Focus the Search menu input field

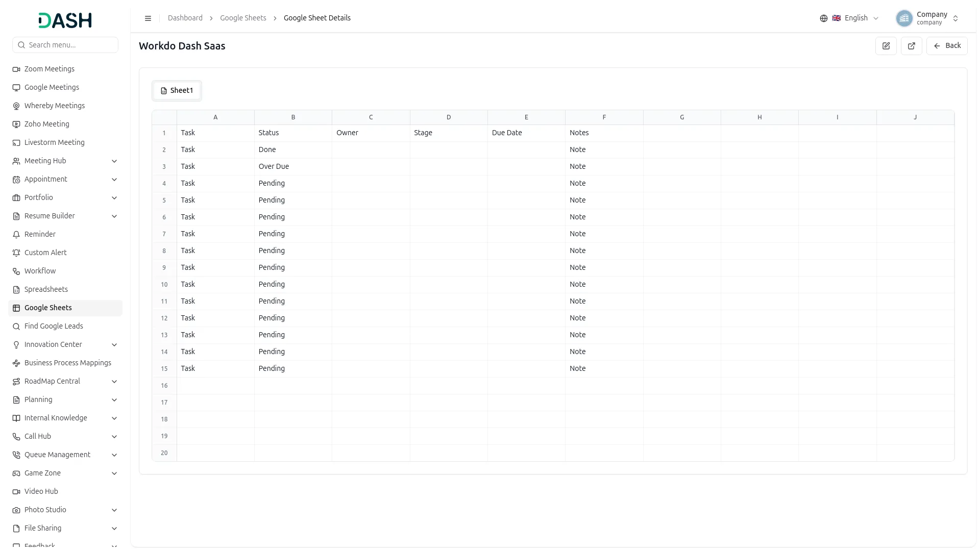65,45
